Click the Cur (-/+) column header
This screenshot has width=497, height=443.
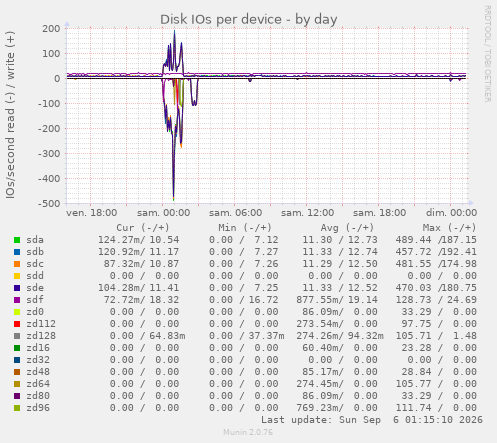[143, 228]
